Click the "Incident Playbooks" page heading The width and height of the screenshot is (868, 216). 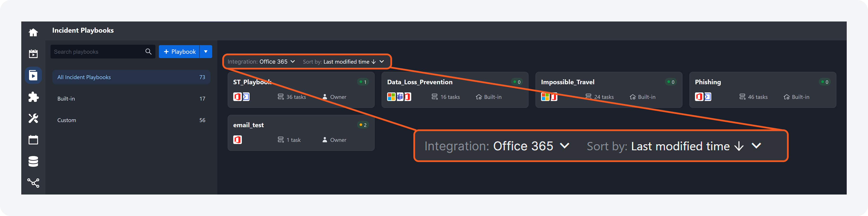pos(83,30)
